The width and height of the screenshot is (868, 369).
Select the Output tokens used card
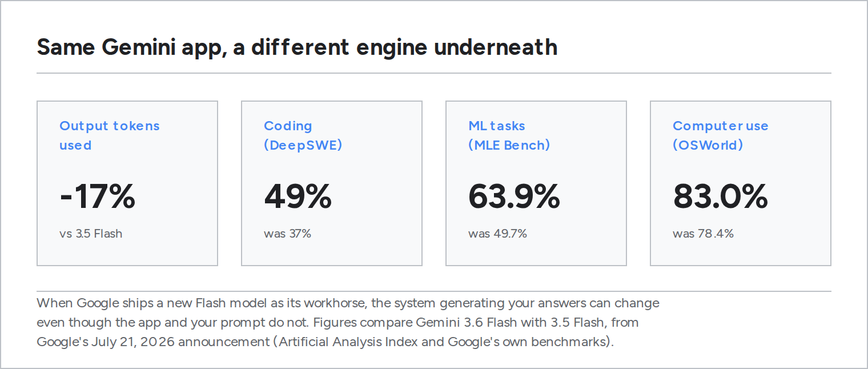(x=127, y=183)
